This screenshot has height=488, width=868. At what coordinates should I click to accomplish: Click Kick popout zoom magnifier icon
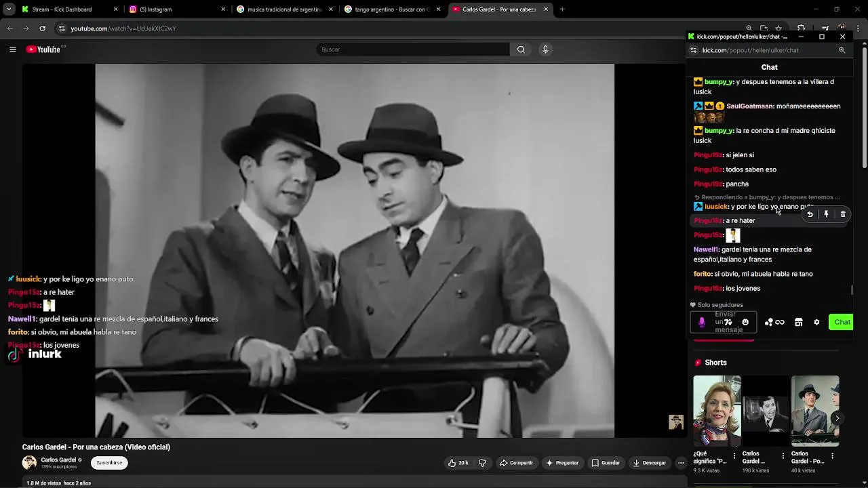842,50
